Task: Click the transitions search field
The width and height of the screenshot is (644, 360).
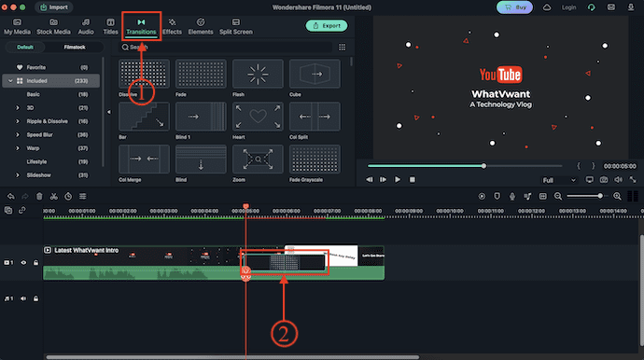Action: tap(225, 48)
